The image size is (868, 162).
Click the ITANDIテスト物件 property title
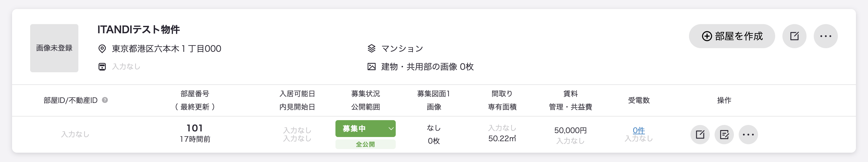click(139, 30)
